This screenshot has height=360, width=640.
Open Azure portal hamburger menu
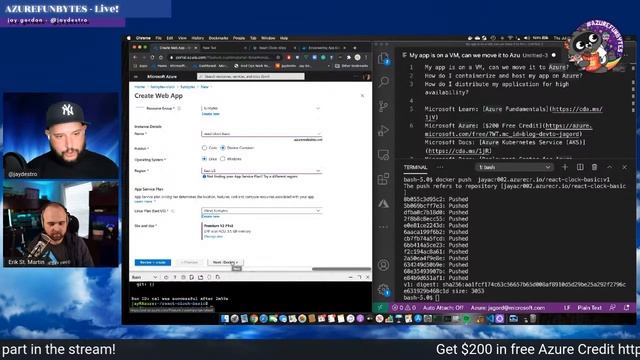[136, 76]
